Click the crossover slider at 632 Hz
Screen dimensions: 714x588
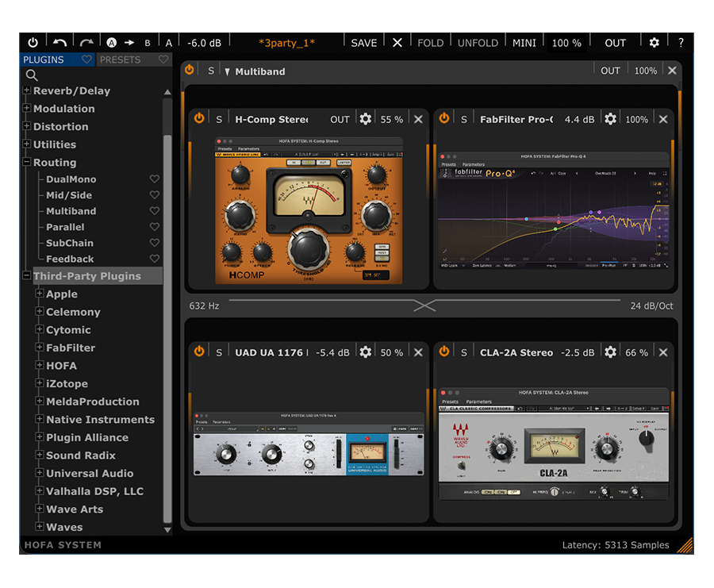pos(424,306)
